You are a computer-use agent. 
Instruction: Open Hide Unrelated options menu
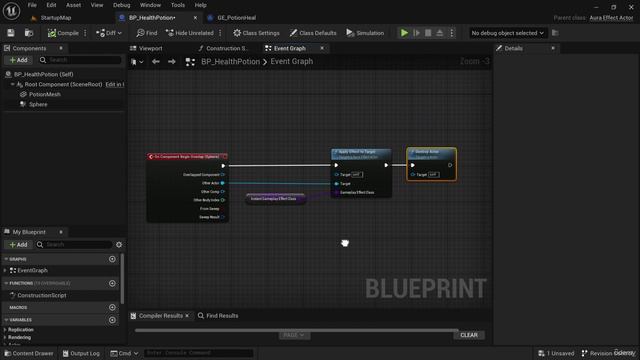point(220,33)
